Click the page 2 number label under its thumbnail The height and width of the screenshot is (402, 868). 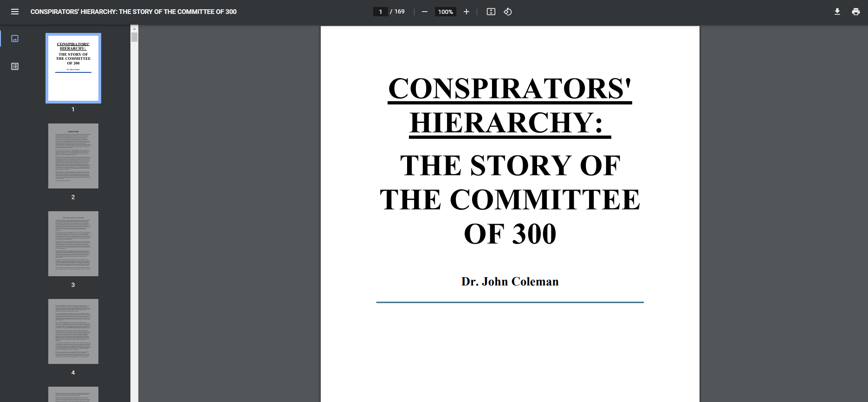click(x=73, y=197)
